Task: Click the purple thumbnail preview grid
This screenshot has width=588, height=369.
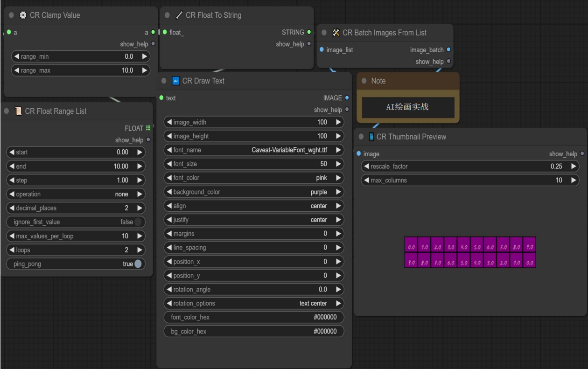Action: [470, 252]
